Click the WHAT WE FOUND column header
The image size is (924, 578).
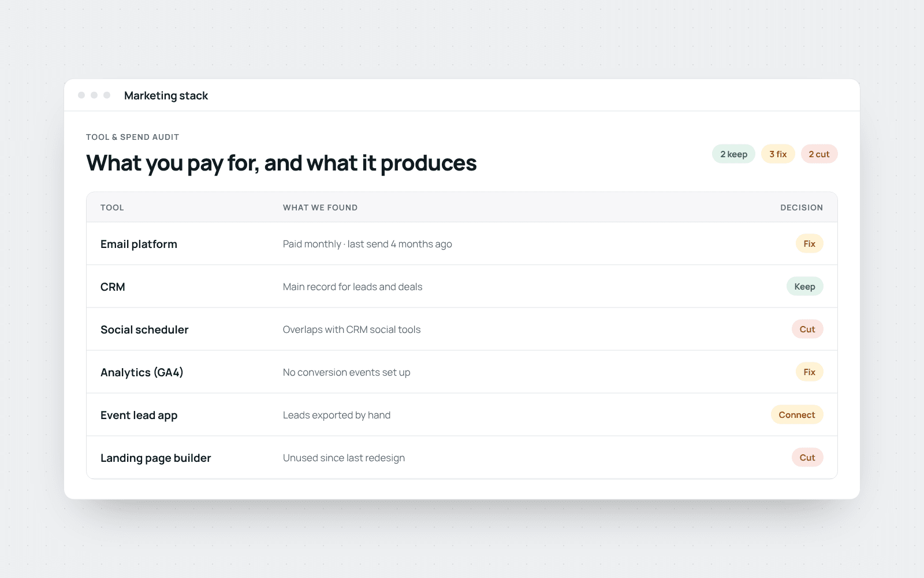click(x=320, y=208)
